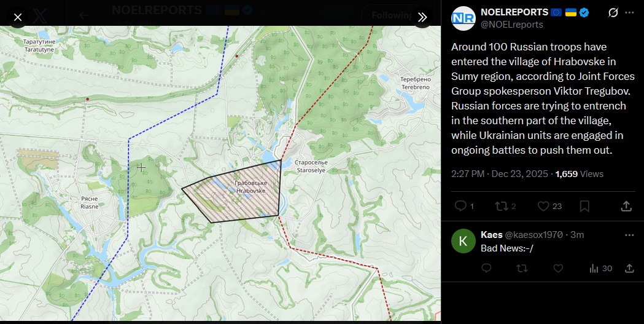Click the dimmed Following button behind viewer
Image resolution: width=644 pixels, height=324 pixels.
[390, 15]
